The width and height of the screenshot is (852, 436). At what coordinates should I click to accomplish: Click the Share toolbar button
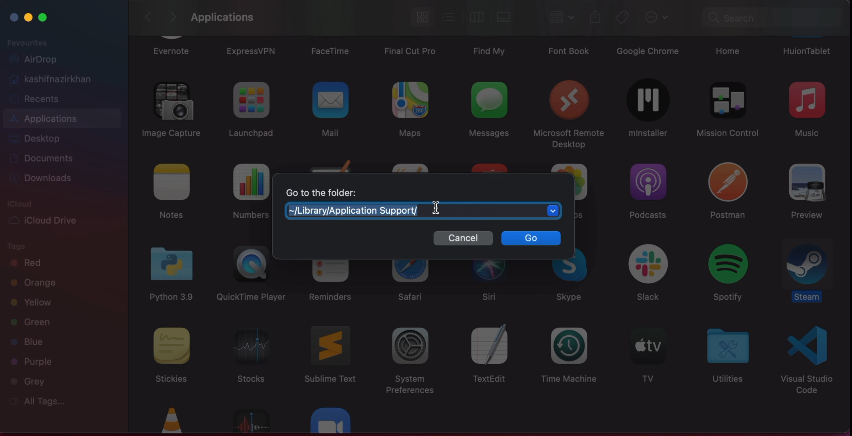[x=595, y=17]
